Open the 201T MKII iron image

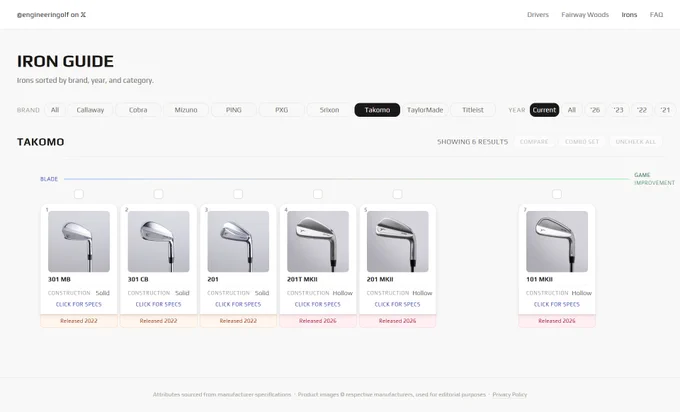318,242
